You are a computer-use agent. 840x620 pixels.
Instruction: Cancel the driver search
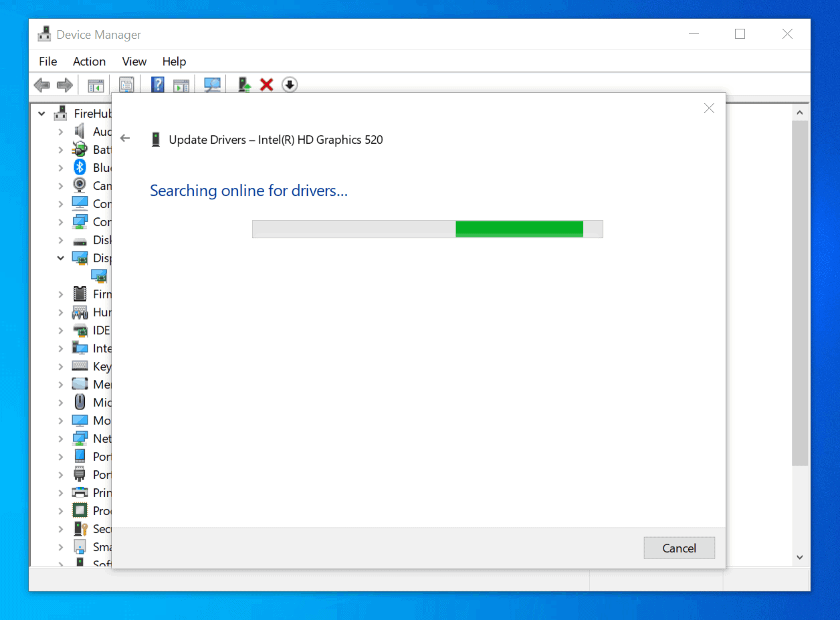tap(679, 548)
